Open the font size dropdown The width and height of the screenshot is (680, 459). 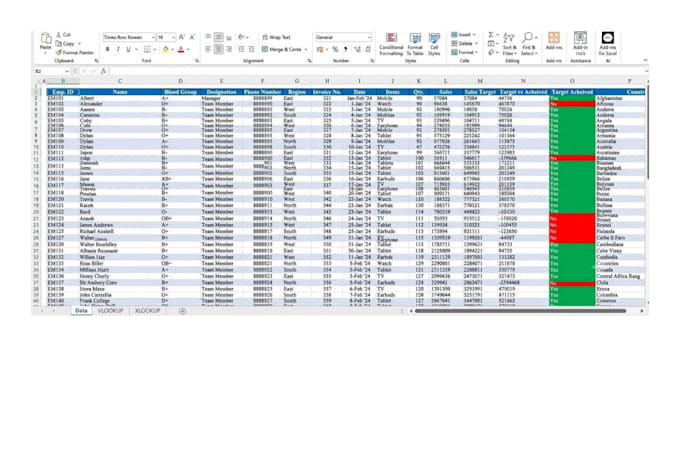[x=173, y=37]
